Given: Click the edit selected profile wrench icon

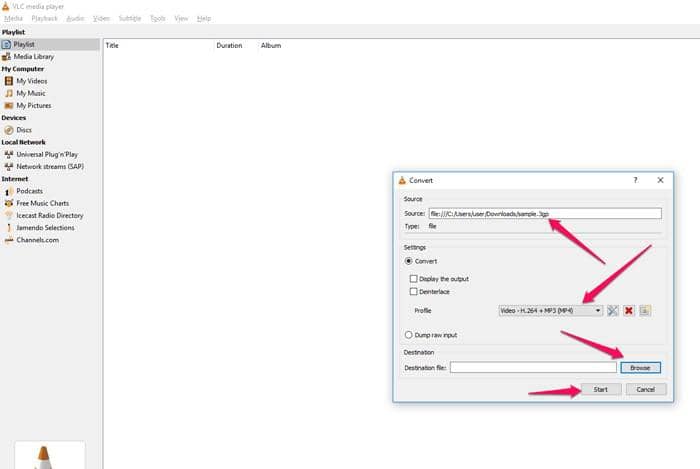Looking at the screenshot, I should point(614,311).
